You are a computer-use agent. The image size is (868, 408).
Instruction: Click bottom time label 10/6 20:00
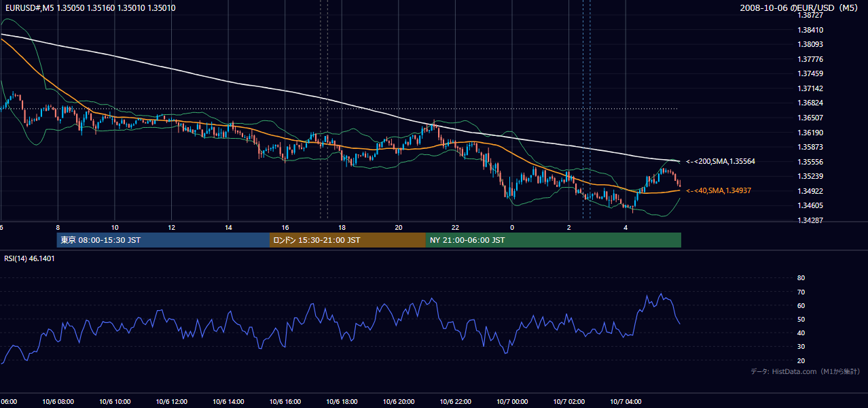[x=399, y=402]
